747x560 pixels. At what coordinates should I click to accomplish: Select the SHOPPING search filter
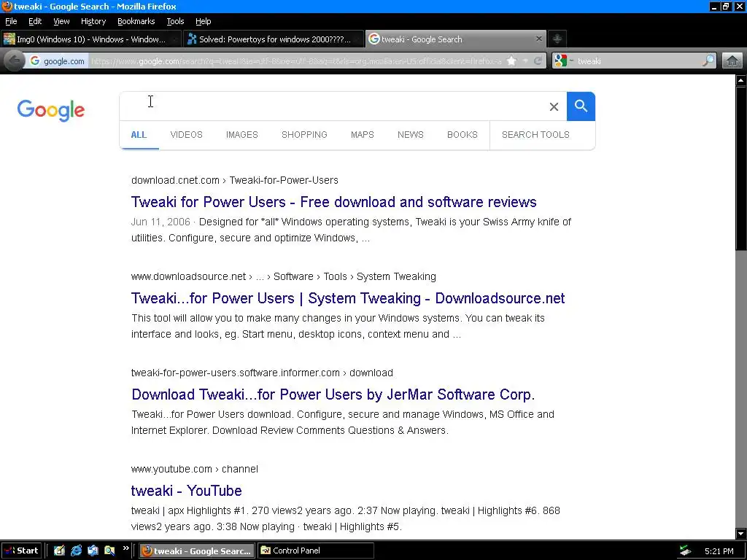click(x=304, y=135)
